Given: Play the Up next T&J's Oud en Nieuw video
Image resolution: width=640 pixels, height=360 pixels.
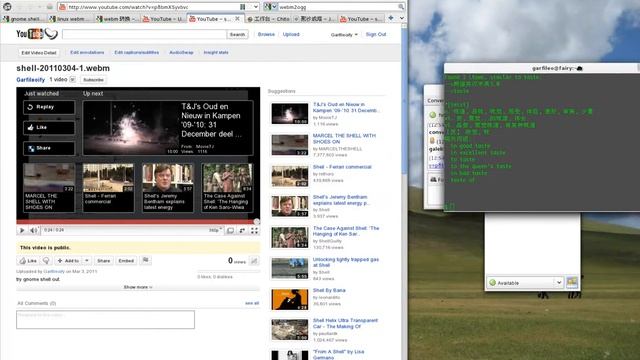Looking at the screenshot, I should coord(168,128).
